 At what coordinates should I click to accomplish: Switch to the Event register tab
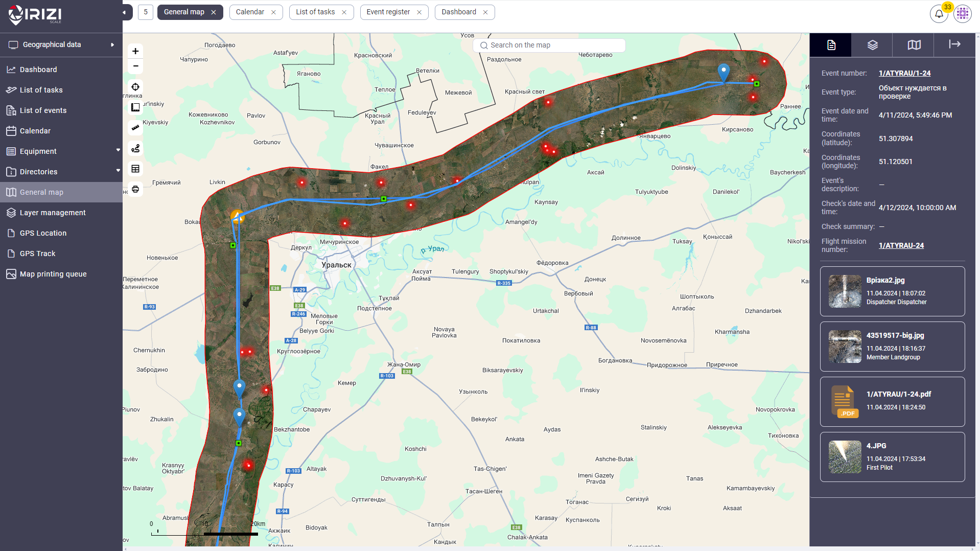coord(388,12)
